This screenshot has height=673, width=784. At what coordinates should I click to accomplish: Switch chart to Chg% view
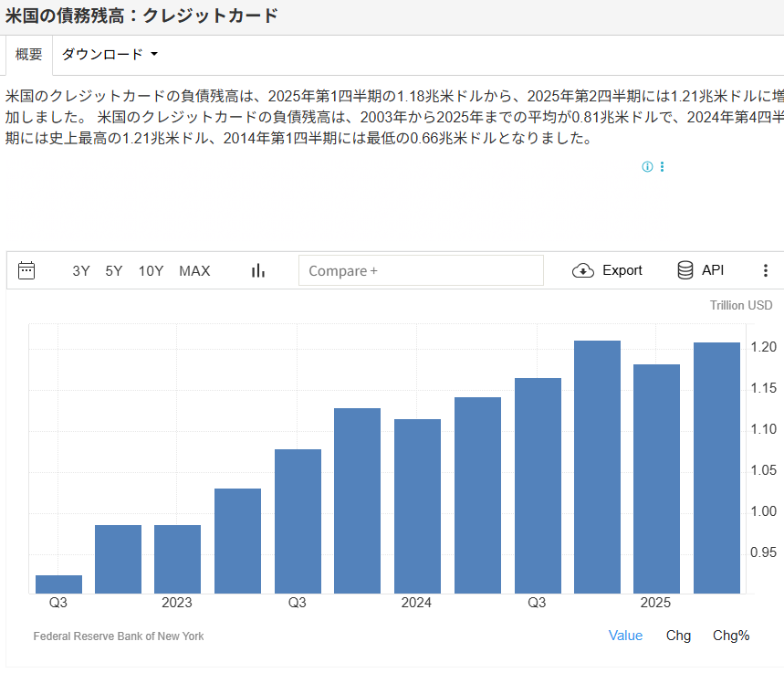(731, 636)
